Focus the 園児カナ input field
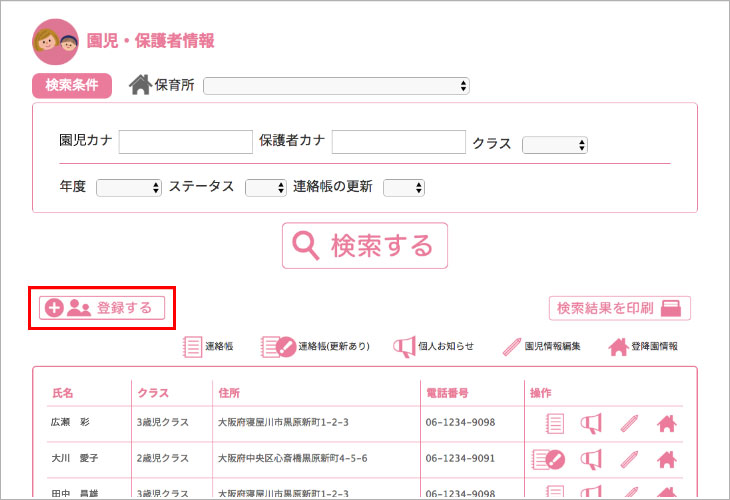Image resolution: width=730 pixels, height=500 pixels. 186,142
